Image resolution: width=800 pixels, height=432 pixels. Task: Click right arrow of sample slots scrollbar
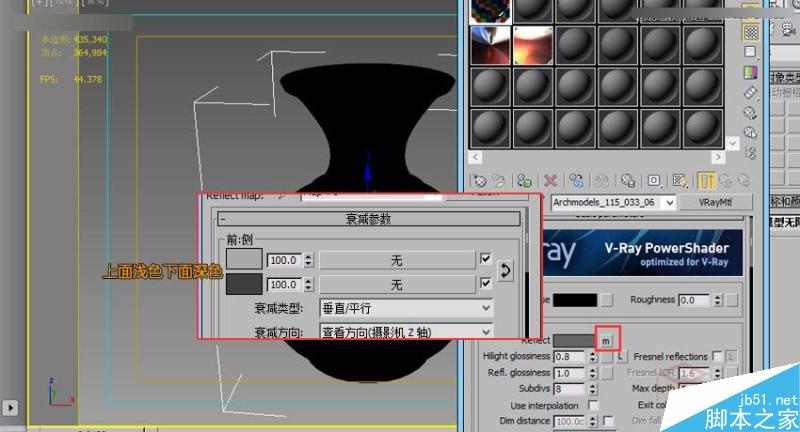tap(717, 157)
